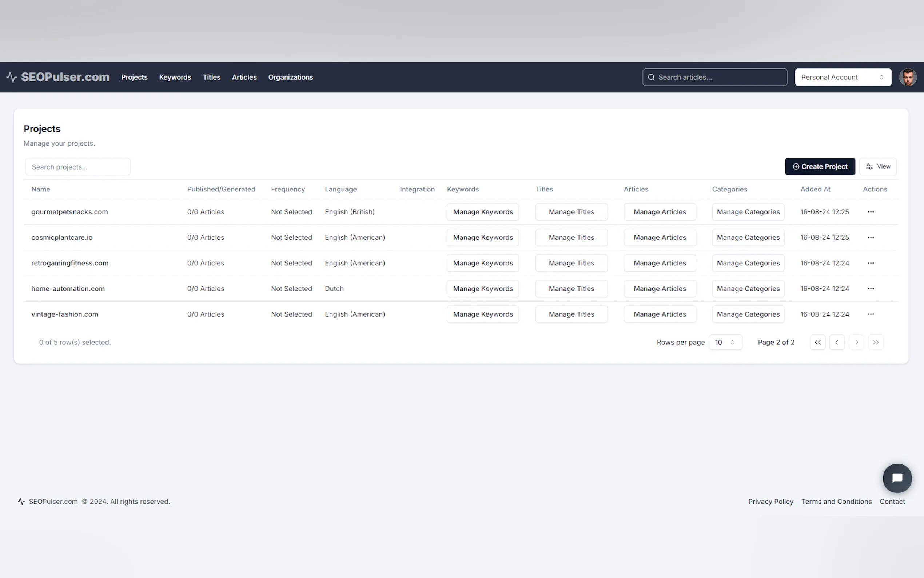
Task: Switch to Articles in navigation bar
Action: tap(244, 77)
